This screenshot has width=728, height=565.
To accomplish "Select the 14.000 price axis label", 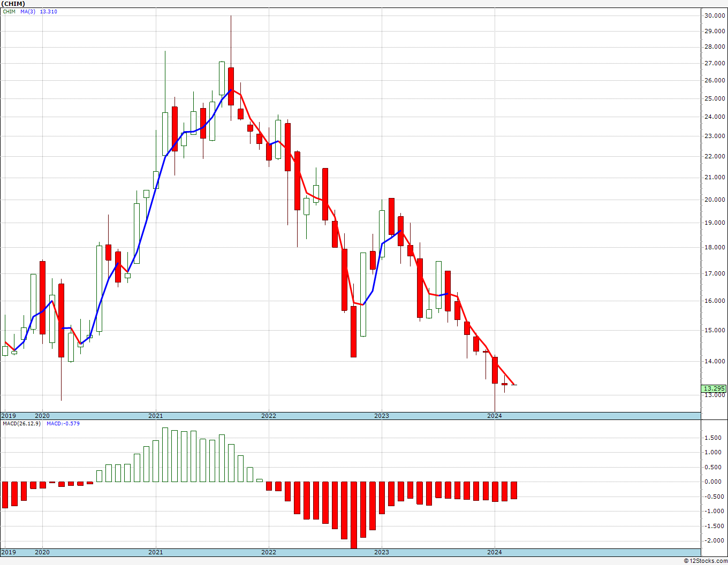I will point(715,361).
